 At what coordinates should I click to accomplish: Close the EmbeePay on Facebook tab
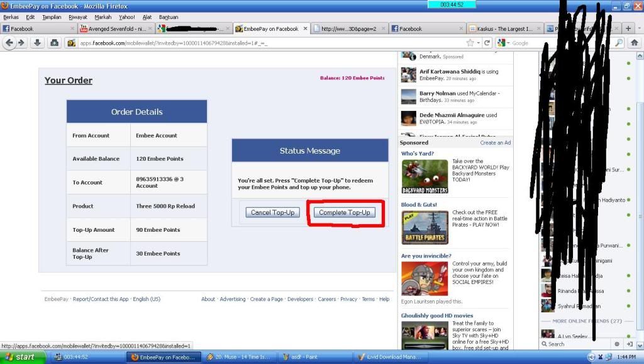305,28
